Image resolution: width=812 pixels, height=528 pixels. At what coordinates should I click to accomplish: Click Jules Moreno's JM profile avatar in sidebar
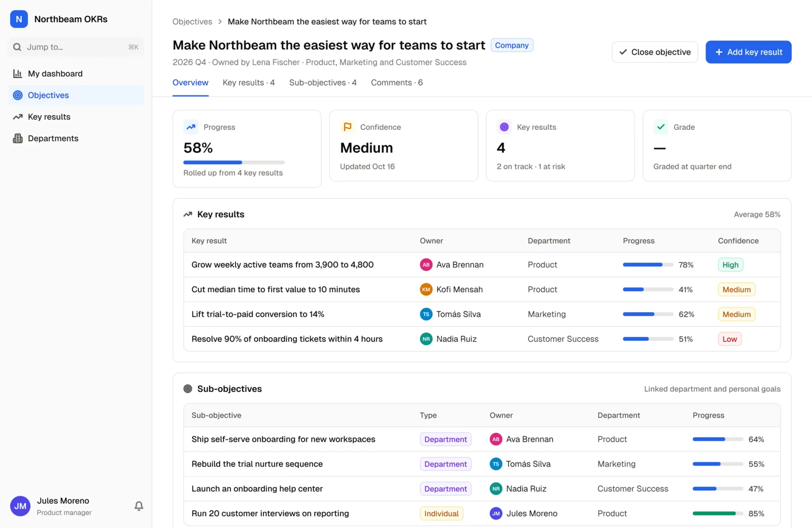[x=20, y=506]
